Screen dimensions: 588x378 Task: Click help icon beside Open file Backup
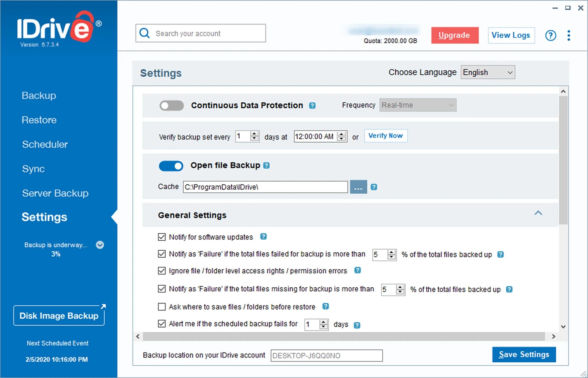[266, 166]
